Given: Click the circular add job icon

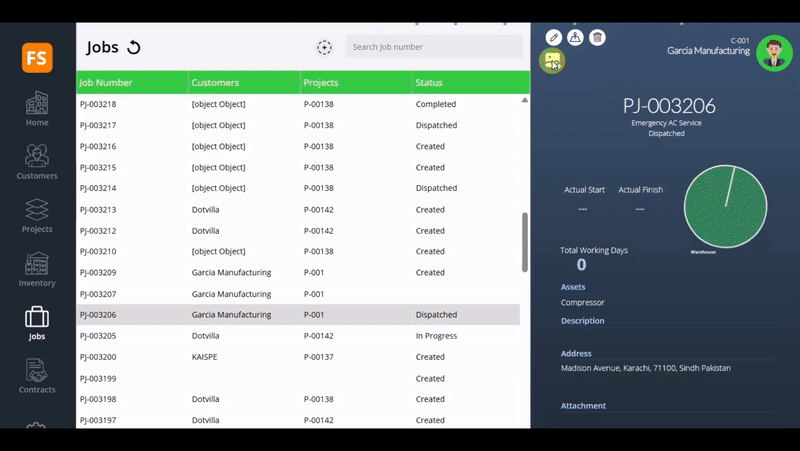Looking at the screenshot, I should (324, 47).
